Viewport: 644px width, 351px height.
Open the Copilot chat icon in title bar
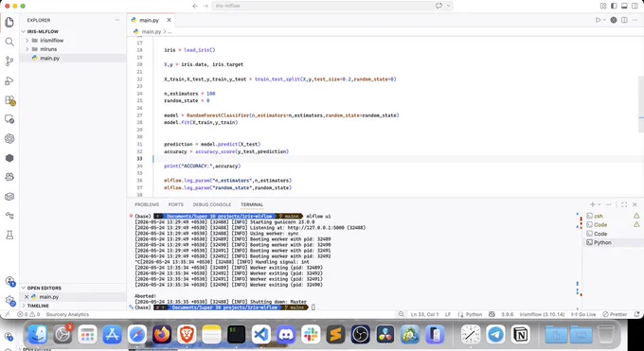(438, 6)
